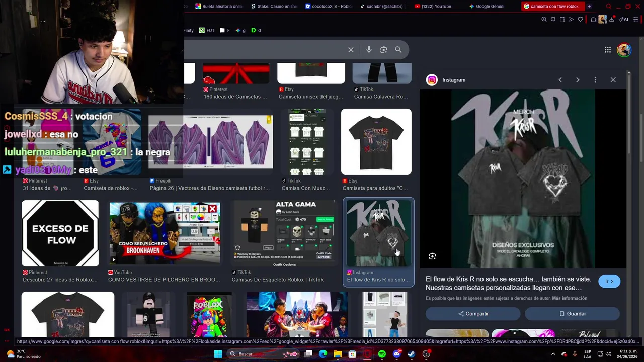Open Steam from taskbar

pos(412,354)
